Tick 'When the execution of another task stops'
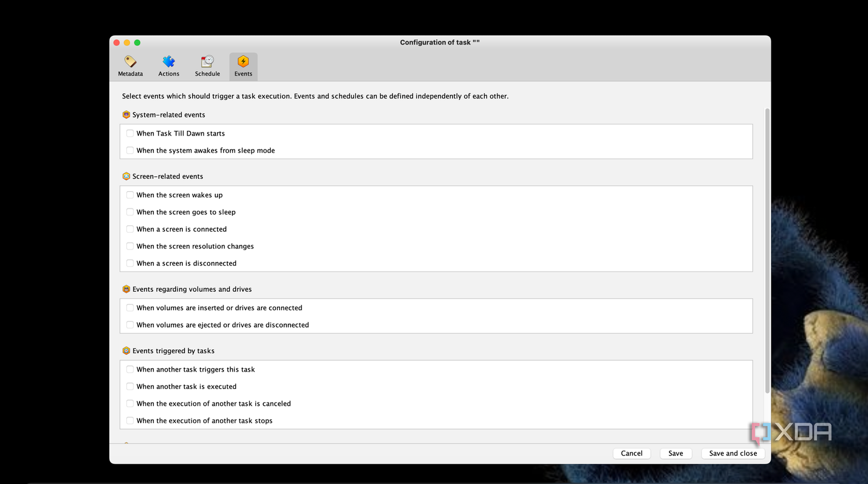The height and width of the screenshot is (484, 868). click(x=130, y=421)
